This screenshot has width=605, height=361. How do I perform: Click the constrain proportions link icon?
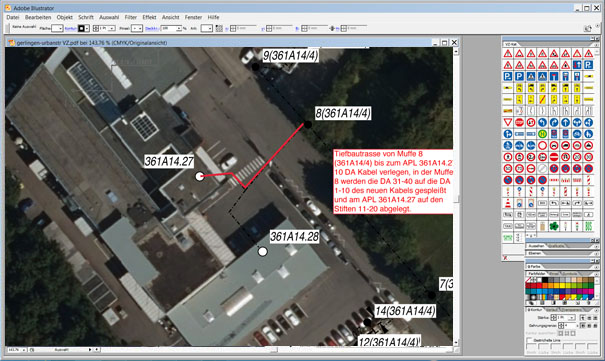click(332, 28)
